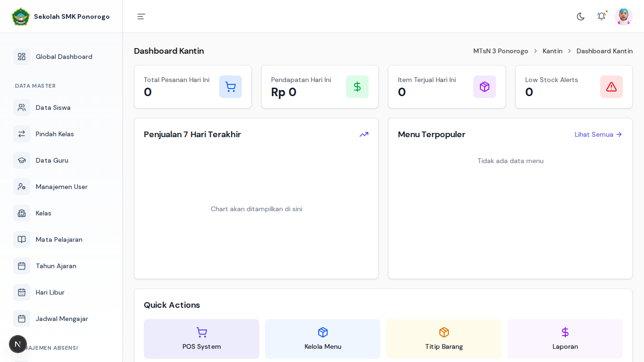Select Data Guru in sidebar
This screenshot has height=362, width=644.
(x=52, y=160)
